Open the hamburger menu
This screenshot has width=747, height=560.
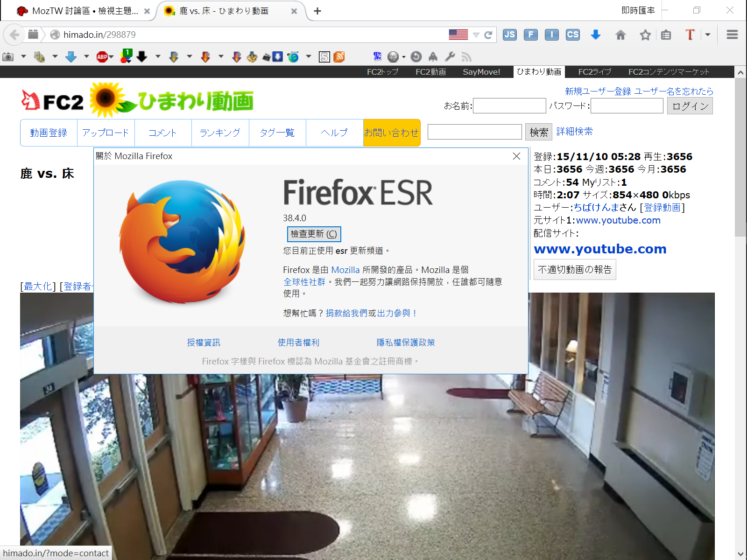732,35
